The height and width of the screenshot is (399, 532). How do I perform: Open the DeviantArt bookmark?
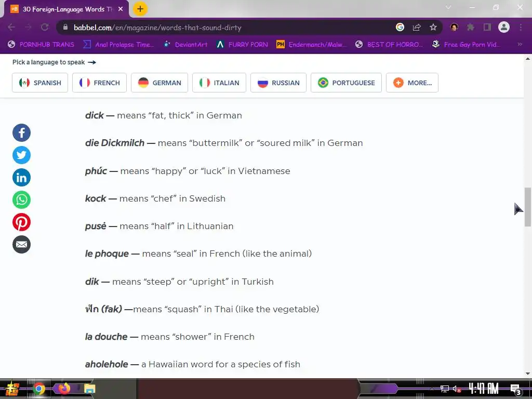pos(185,45)
